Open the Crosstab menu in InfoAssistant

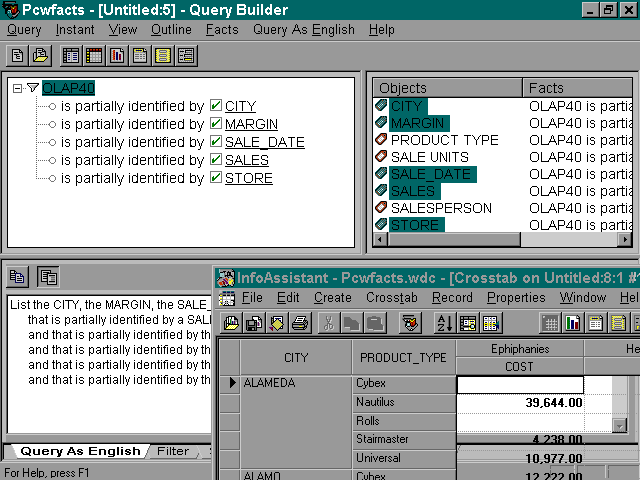pyautogui.click(x=392, y=297)
